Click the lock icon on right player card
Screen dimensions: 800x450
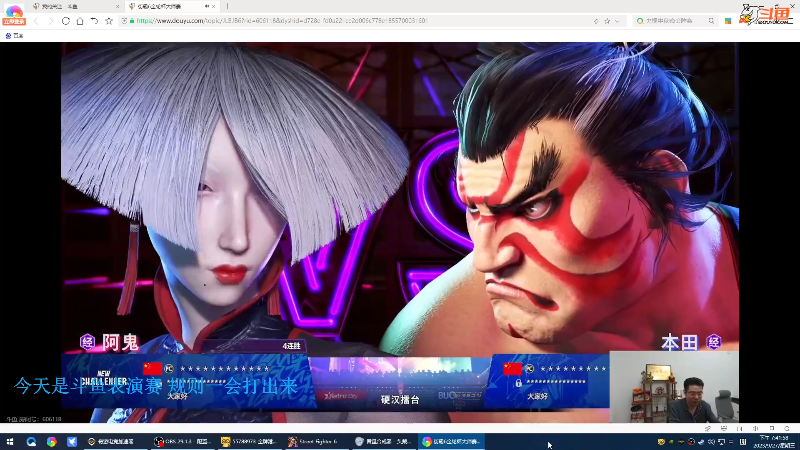(x=518, y=383)
